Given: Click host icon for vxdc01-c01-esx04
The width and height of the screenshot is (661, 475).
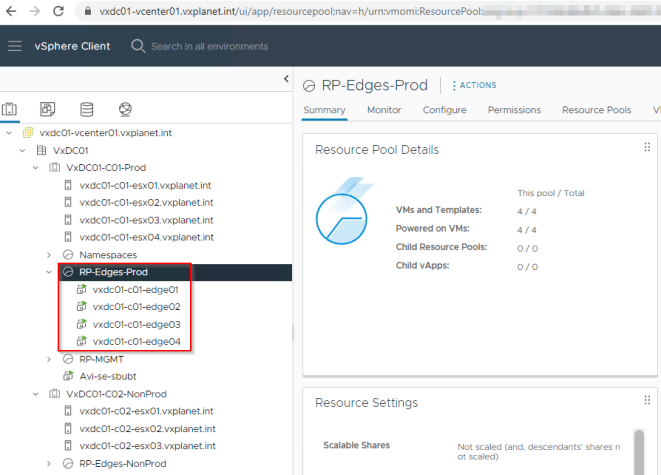Looking at the screenshot, I should point(68,237).
